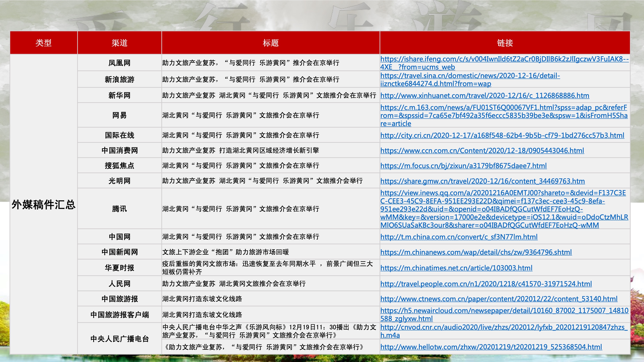Open the ctnews.com.cn paper link
644x362 pixels.
(499, 299)
